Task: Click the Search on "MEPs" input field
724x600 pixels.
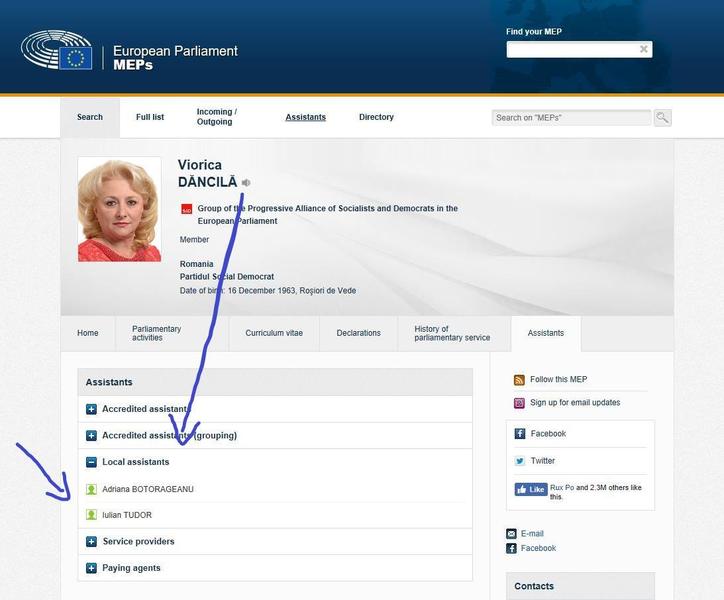Action: pos(571,118)
